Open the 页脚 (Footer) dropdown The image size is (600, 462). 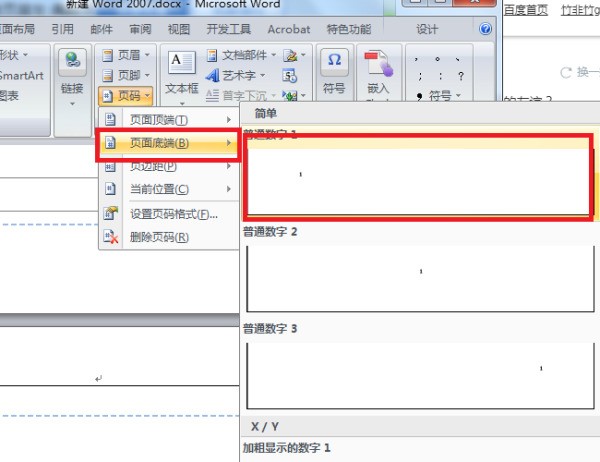click(x=128, y=74)
